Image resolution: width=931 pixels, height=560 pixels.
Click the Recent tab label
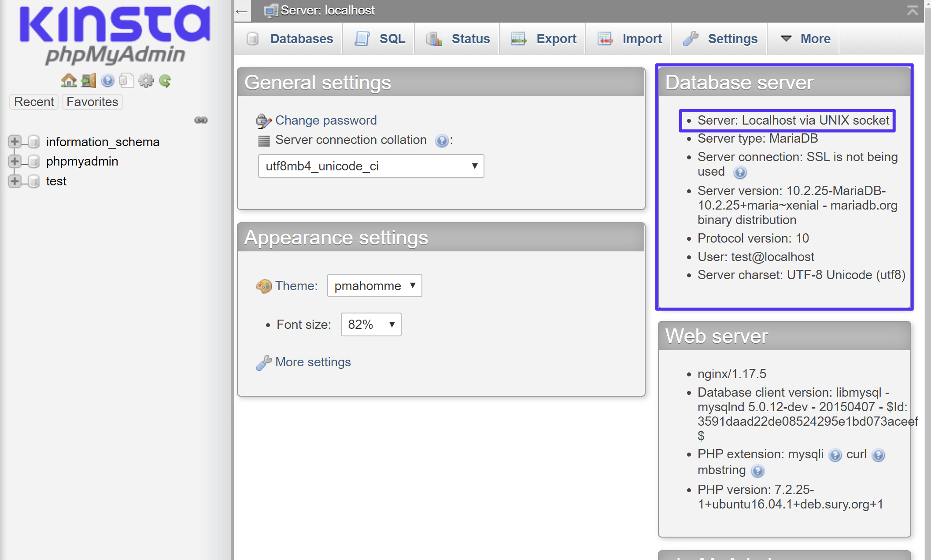coord(34,102)
